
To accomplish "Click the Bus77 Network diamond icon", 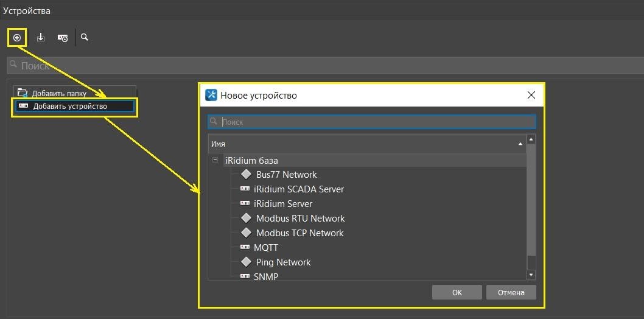I will click(246, 175).
